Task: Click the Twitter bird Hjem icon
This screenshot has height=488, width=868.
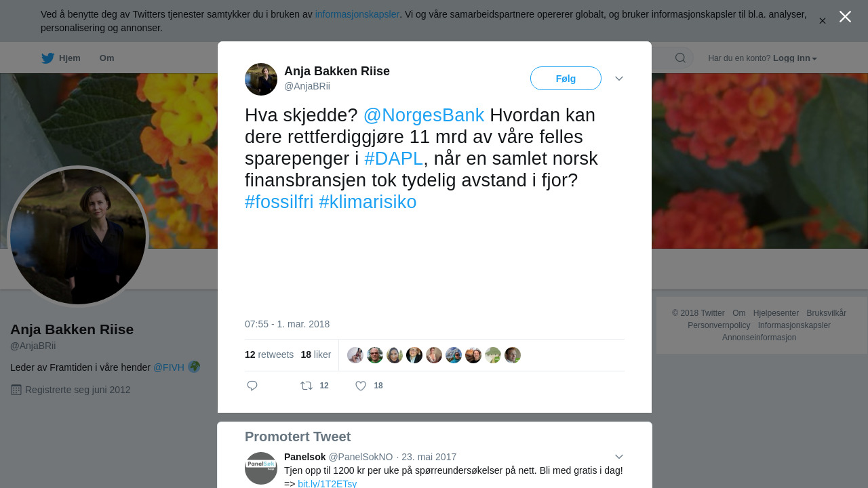Action: coord(47,58)
